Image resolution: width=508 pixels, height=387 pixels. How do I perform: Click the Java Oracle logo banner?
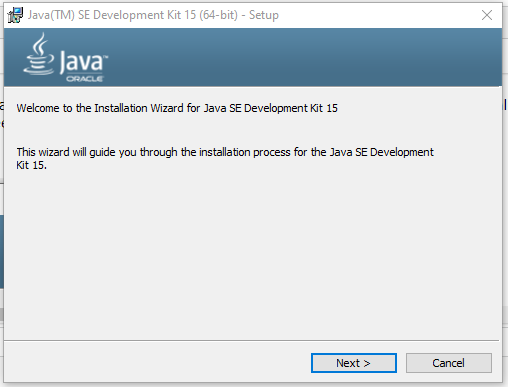coord(253,57)
